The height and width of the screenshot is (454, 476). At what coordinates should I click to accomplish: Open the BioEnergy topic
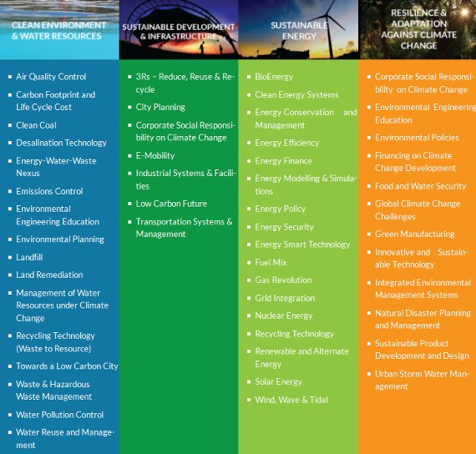pyautogui.click(x=274, y=77)
